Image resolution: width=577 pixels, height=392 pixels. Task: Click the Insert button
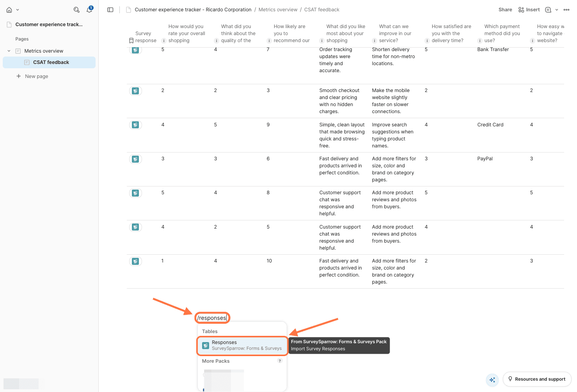[529, 10]
